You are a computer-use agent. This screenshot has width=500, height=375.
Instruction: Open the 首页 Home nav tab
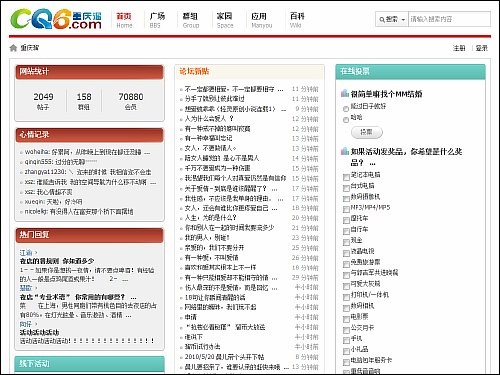[x=124, y=20]
